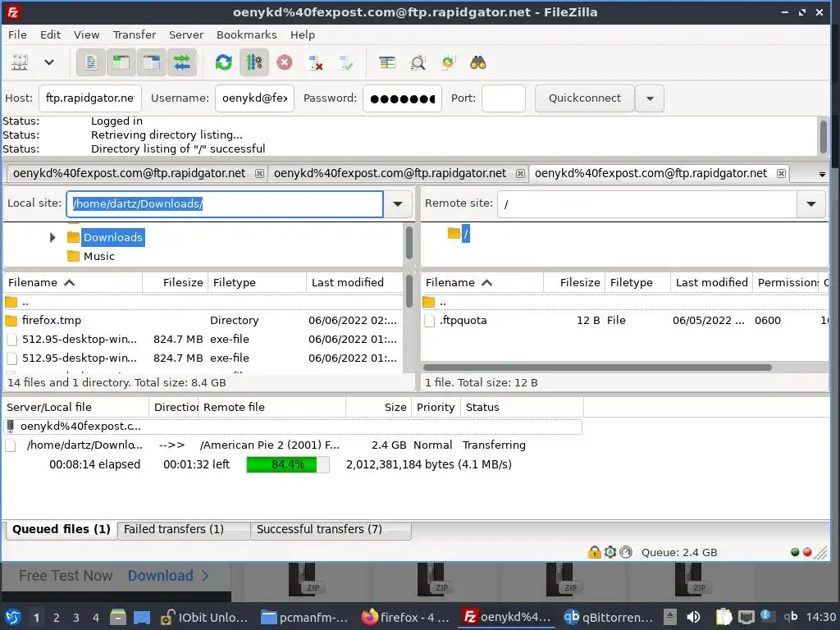Open the Help menu
Image resolution: width=840 pixels, height=630 pixels.
pos(303,34)
